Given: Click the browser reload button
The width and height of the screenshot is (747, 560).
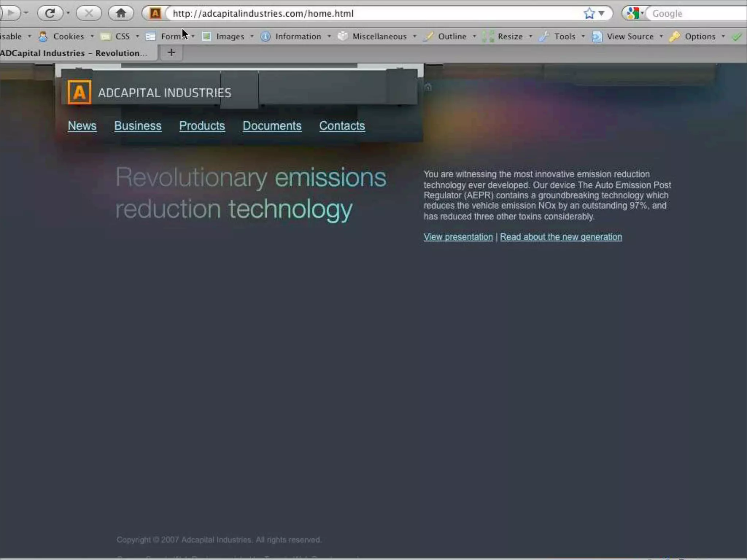Looking at the screenshot, I should pyautogui.click(x=50, y=13).
